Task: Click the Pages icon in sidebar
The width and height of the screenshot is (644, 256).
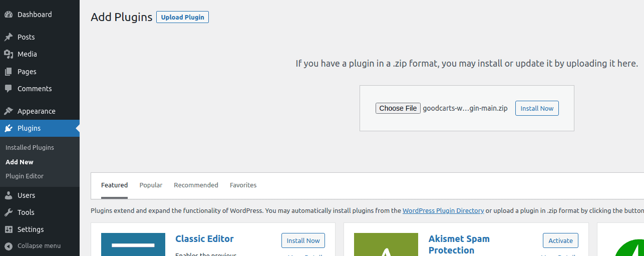Action: coord(9,72)
